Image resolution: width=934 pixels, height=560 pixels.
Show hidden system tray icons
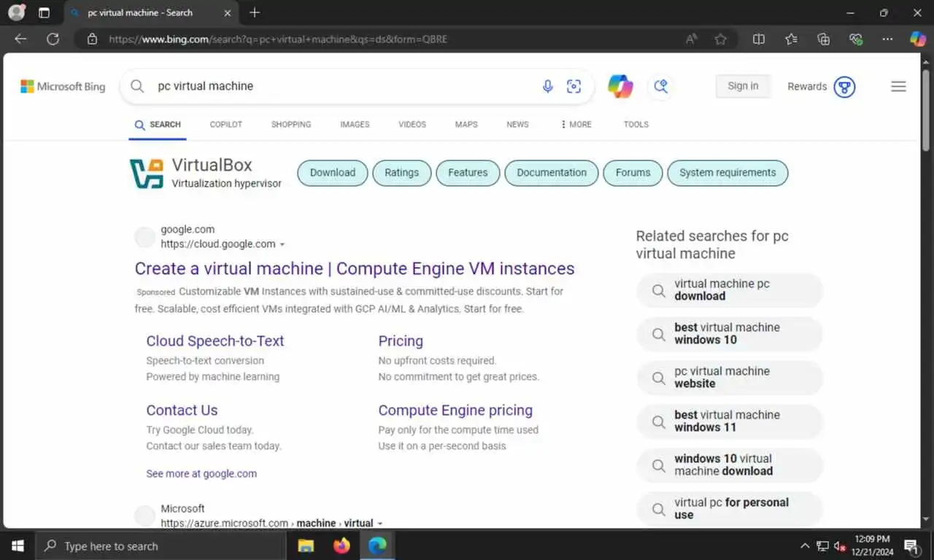(x=805, y=545)
